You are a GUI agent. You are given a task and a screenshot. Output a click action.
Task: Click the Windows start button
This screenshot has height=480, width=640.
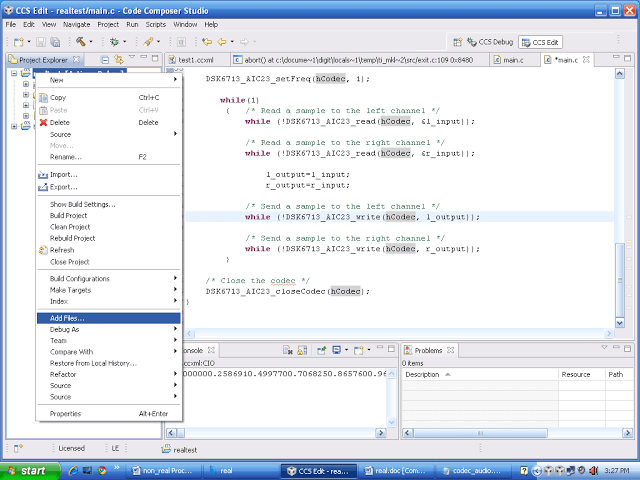tap(29, 471)
